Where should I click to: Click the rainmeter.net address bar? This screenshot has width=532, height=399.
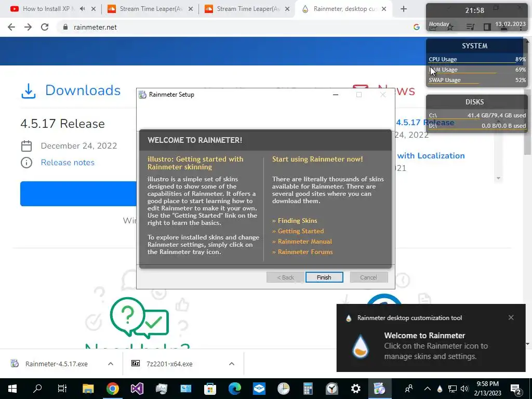coord(237,27)
